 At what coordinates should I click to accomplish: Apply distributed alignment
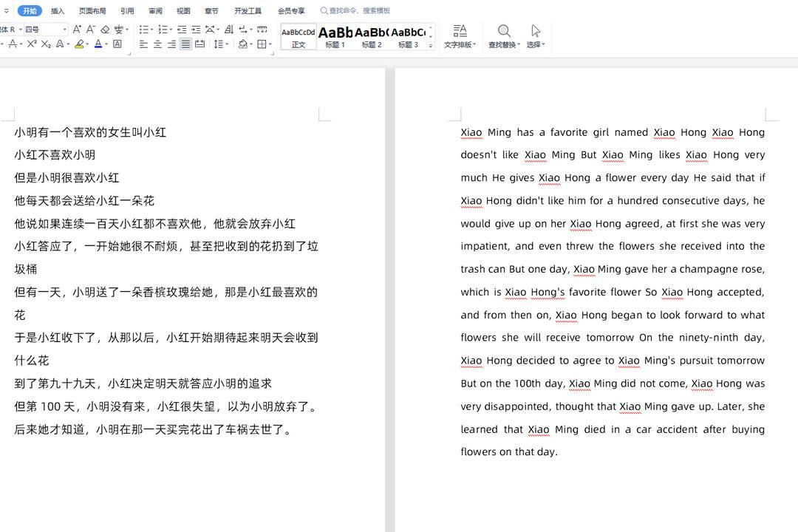(200, 44)
